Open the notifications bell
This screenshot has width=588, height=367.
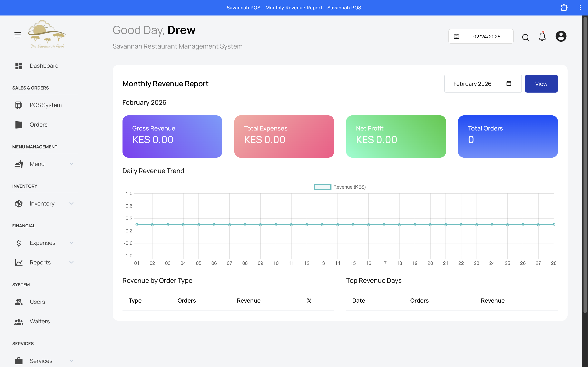pos(542,37)
